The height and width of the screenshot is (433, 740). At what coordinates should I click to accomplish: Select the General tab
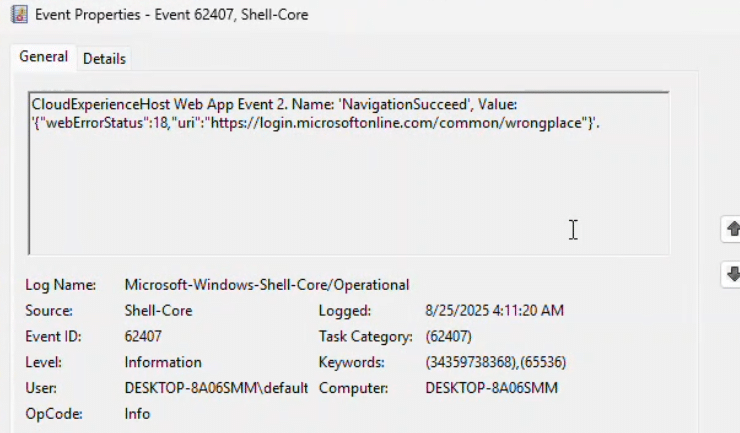(x=43, y=57)
